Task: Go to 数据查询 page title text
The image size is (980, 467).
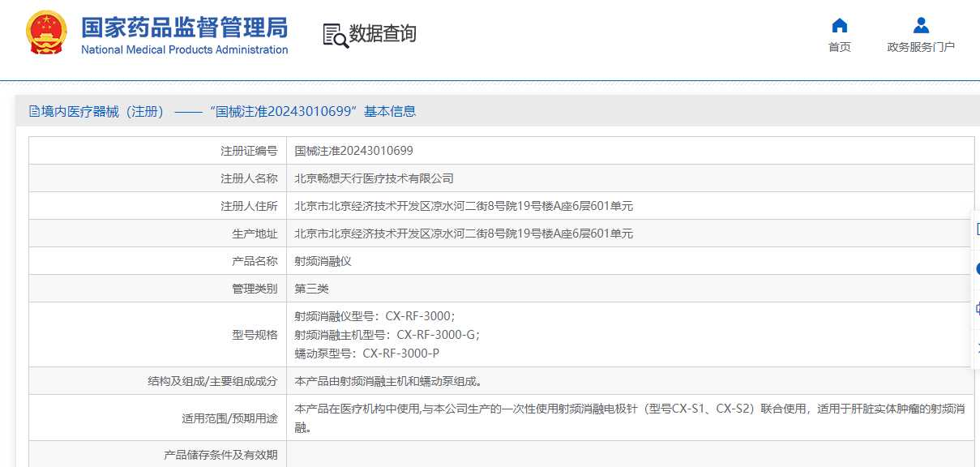Action: tap(382, 34)
